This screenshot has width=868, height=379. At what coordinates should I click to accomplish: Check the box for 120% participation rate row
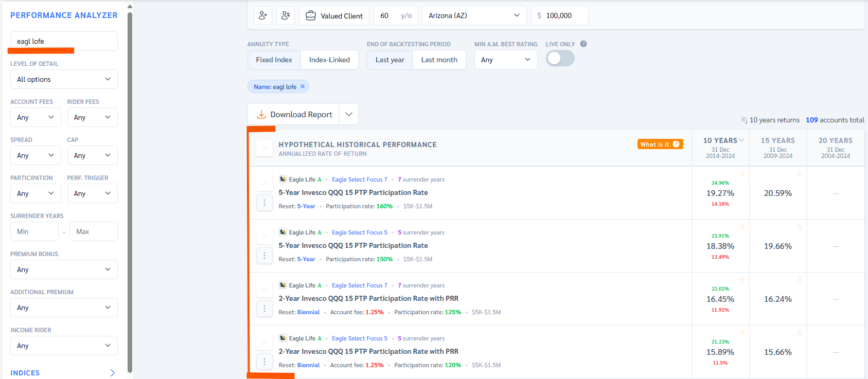(264, 341)
